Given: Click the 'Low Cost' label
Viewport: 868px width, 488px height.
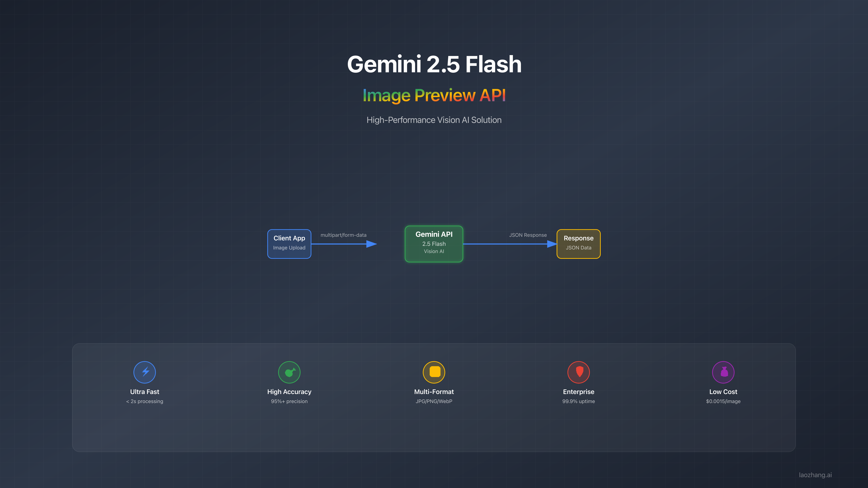Looking at the screenshot, I should point(723,392).
